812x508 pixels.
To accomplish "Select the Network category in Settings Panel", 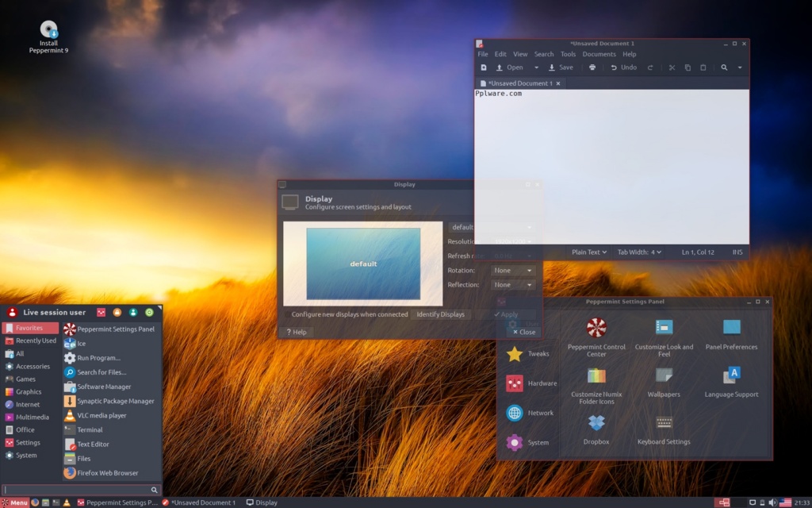I will pyautogui.click(x=530, y=413).
